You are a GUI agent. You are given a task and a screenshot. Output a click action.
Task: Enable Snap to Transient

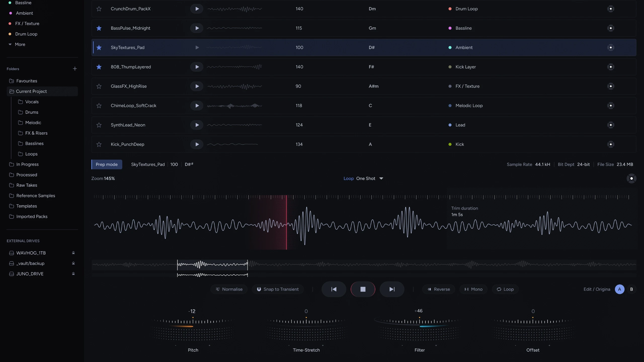pyautogui.click(x=278, y=289)
